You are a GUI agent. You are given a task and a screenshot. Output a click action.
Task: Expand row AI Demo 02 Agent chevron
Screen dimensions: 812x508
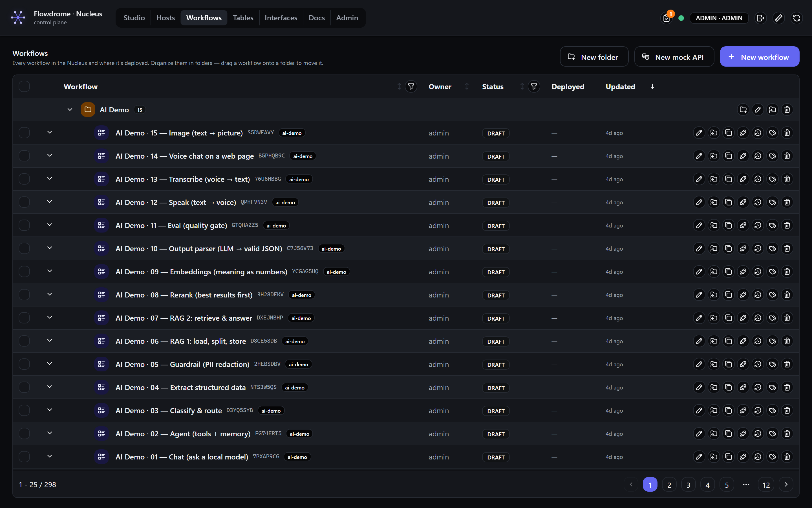tap(50, 433)
